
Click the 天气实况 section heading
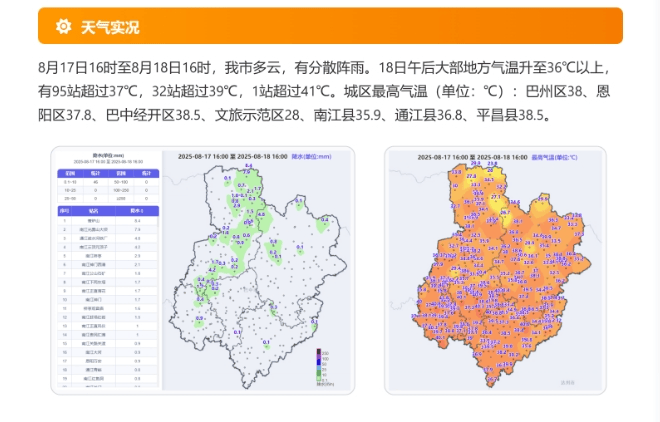(110, 27)
